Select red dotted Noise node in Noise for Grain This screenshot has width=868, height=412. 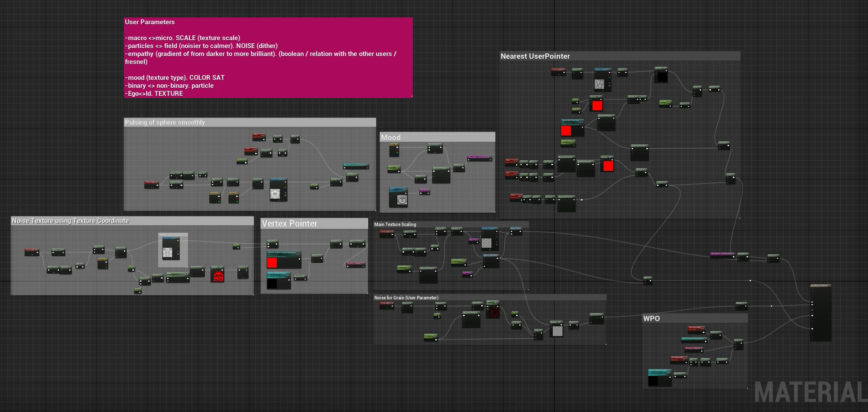493,310
